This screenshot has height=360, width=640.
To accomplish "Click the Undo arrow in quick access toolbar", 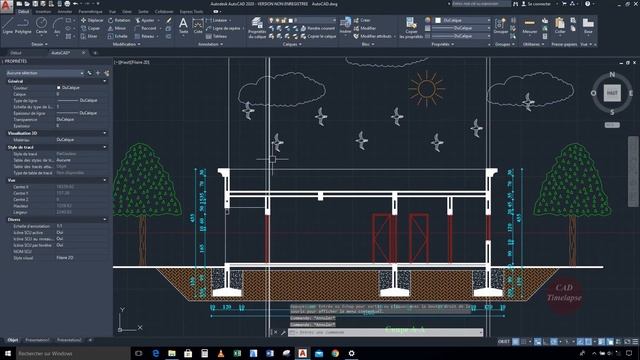I will click(x=76, y=4).
